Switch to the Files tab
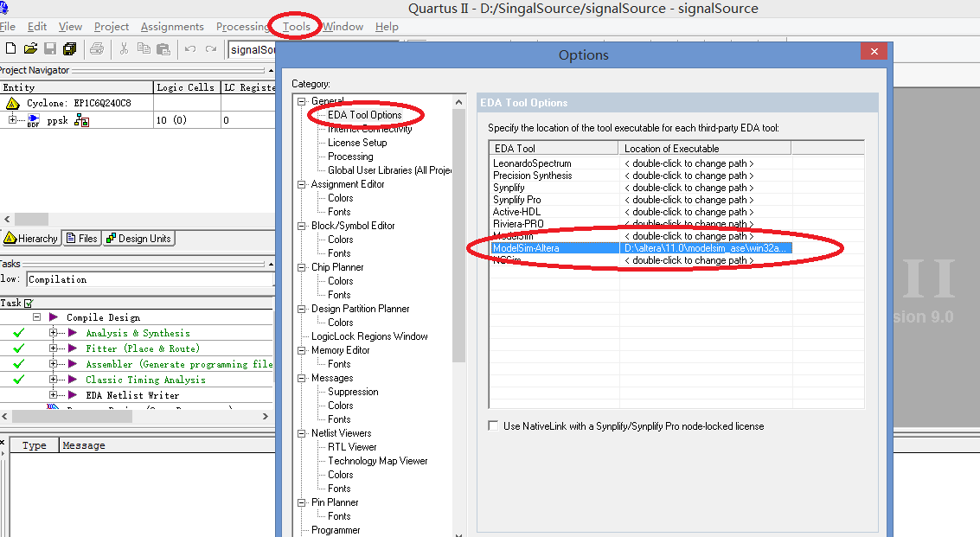 click(x=82, y=238)
